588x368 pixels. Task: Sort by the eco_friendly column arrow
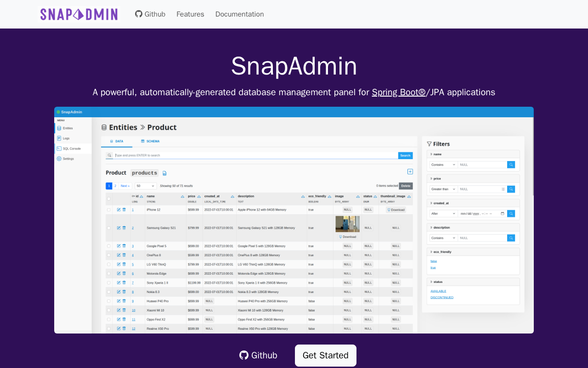click(329, 196)
